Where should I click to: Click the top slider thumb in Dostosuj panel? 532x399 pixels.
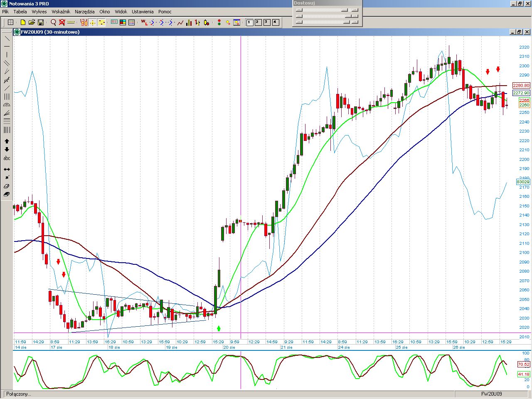tap(345, 10)
